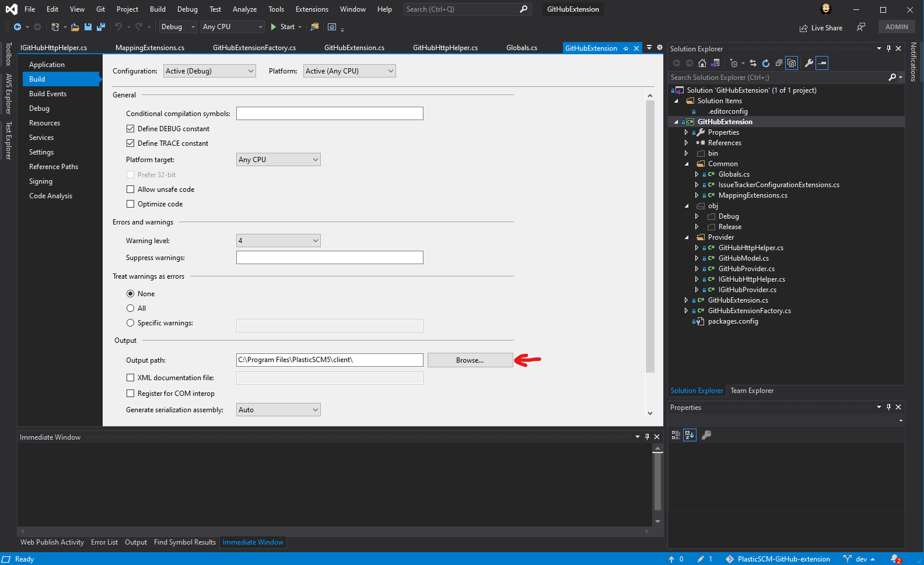Toggle Preview Selected Items icon

click(822, 63)
